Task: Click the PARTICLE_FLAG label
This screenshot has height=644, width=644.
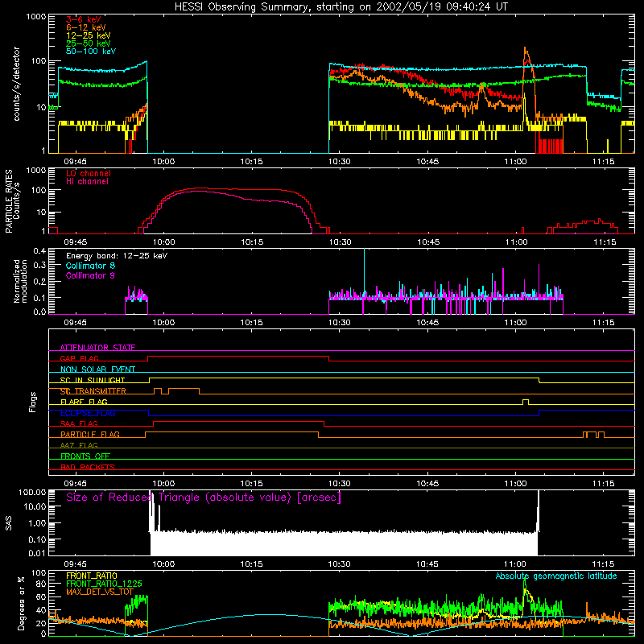Action: coord(90,434)
